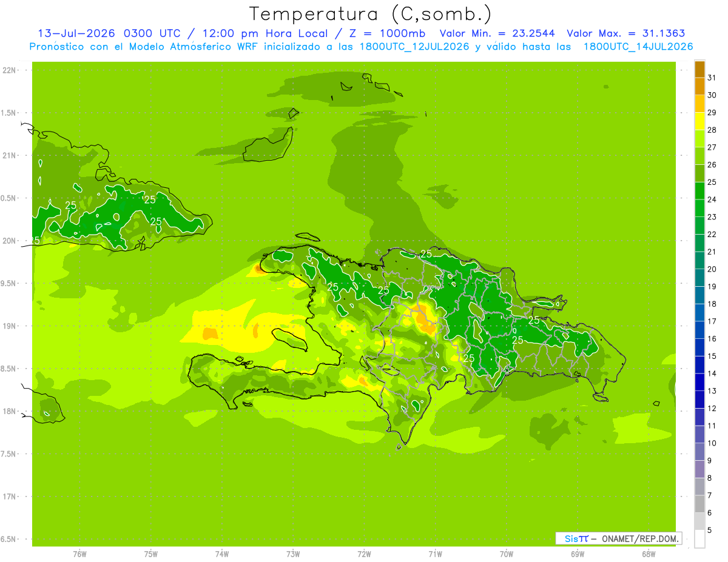
Task: Click the 20N latitude axis label
Action: 10,241
